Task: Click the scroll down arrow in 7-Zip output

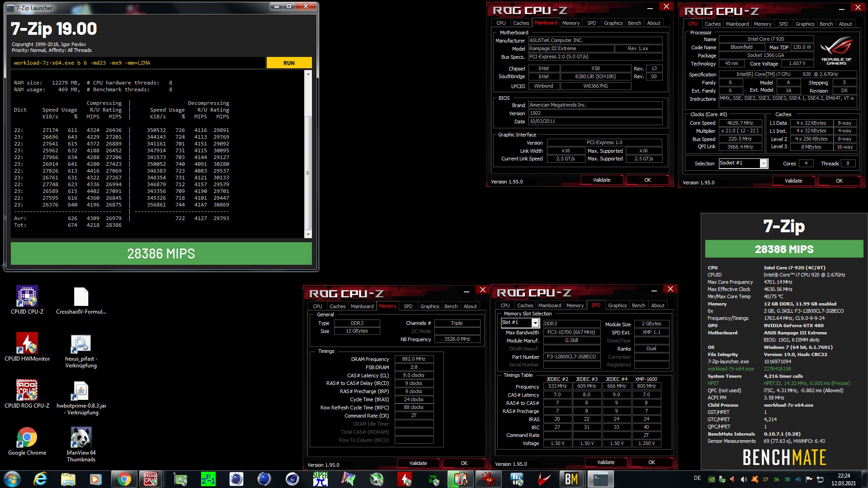Action: click(308, 234)
